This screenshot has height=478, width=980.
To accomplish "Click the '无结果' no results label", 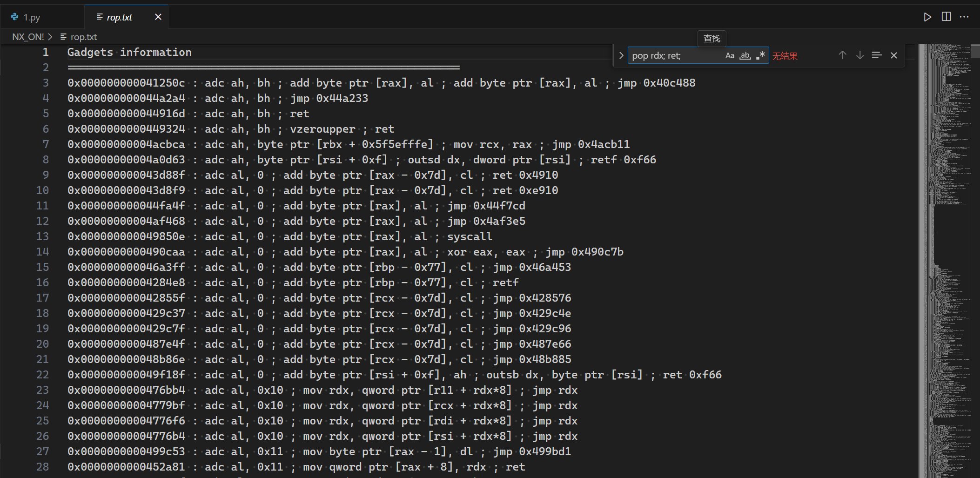I will click(785, 56).
